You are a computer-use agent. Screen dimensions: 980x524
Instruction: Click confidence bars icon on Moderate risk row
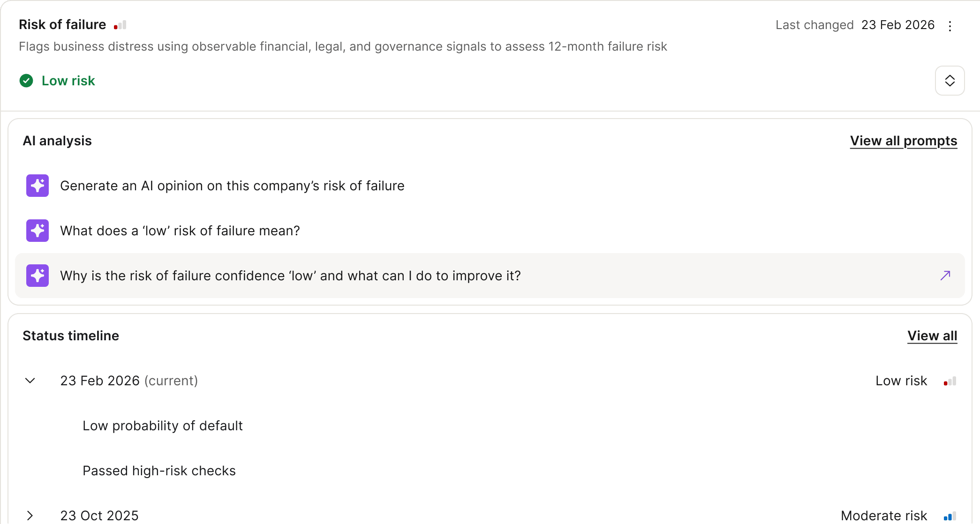pos(950,517)
